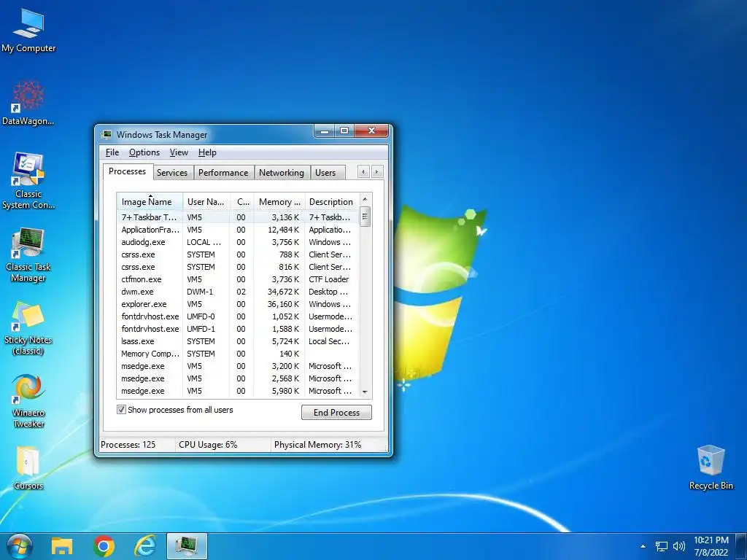The height and width of the screenshot is (560, 747).
Task: Select Classic System Configuration desktop icon
Action: (28, 181)
